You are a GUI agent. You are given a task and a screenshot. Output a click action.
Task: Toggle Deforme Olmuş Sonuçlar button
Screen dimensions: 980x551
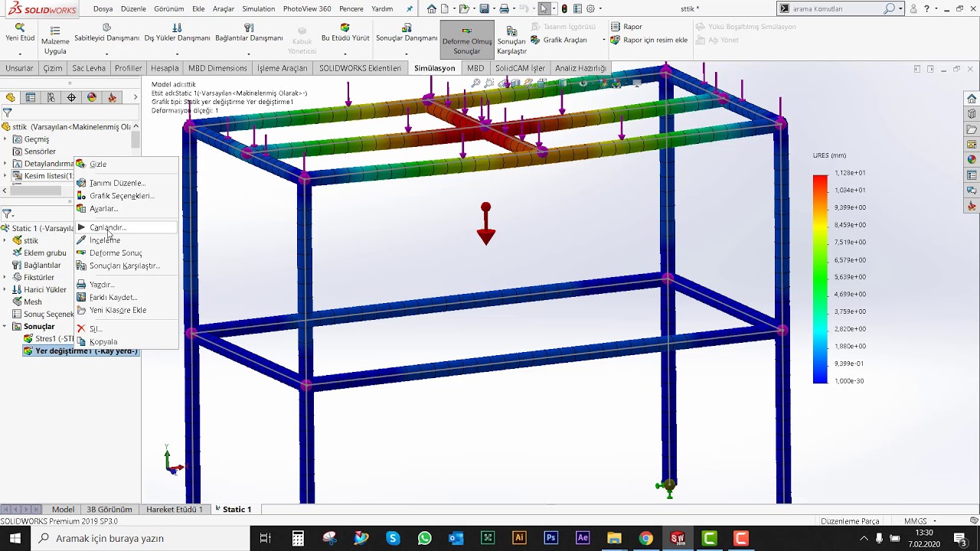tap(467, 41)
